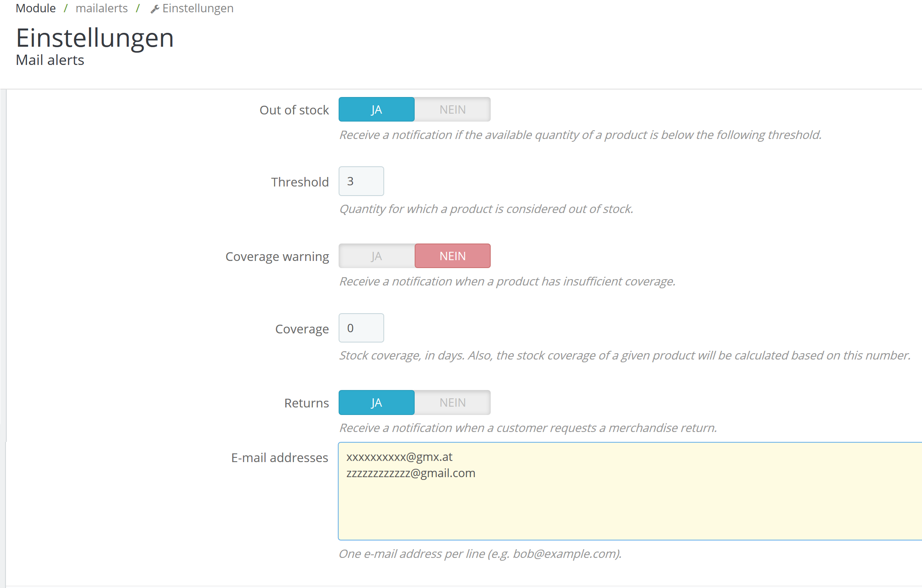
Task: Enable Out of stock with JA
Action: click(376, 110)
